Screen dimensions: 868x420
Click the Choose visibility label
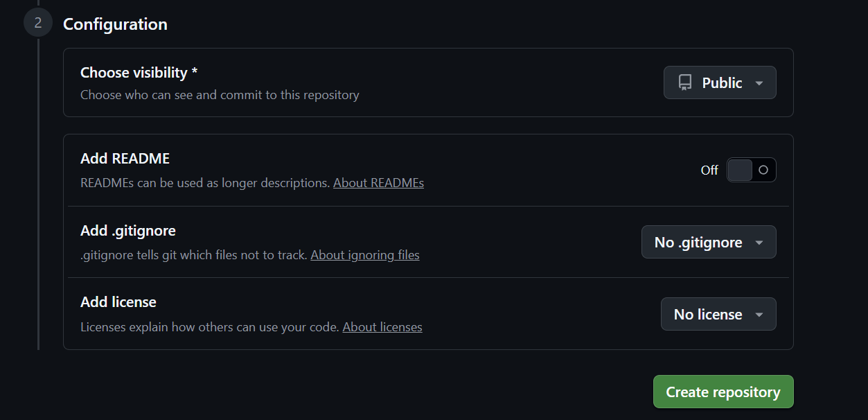point(134,73)
